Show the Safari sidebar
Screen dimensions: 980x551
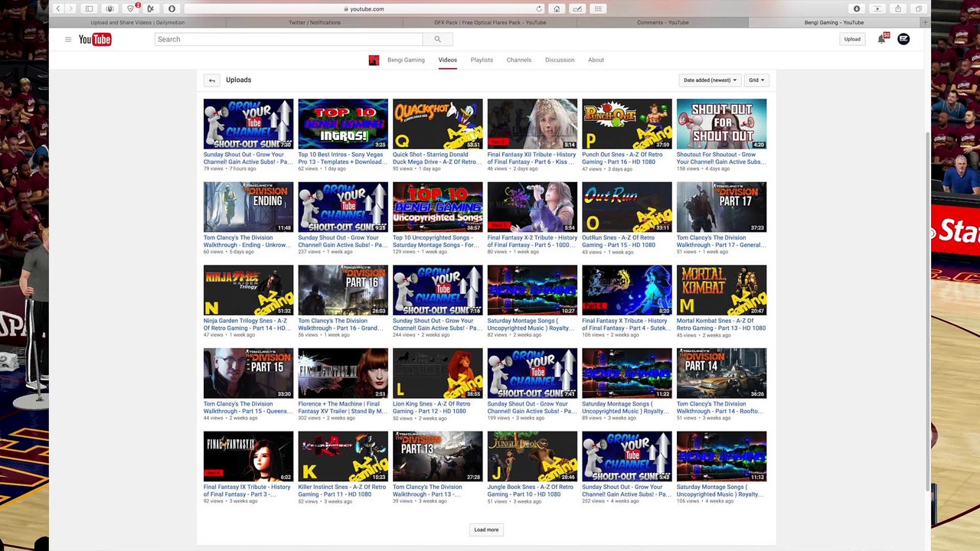(x=89, y=8)
